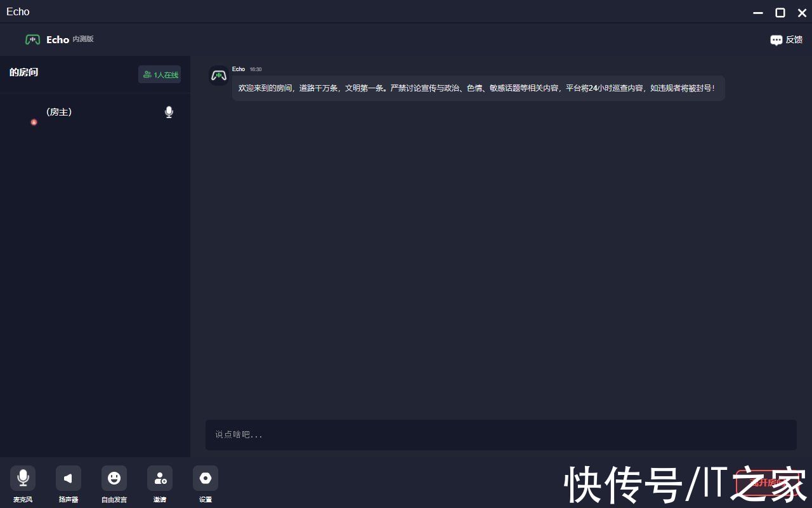Click the host's avatar status badge
Image resolution: width=812 pixels, height=508 pixels.
click(34, 122)
